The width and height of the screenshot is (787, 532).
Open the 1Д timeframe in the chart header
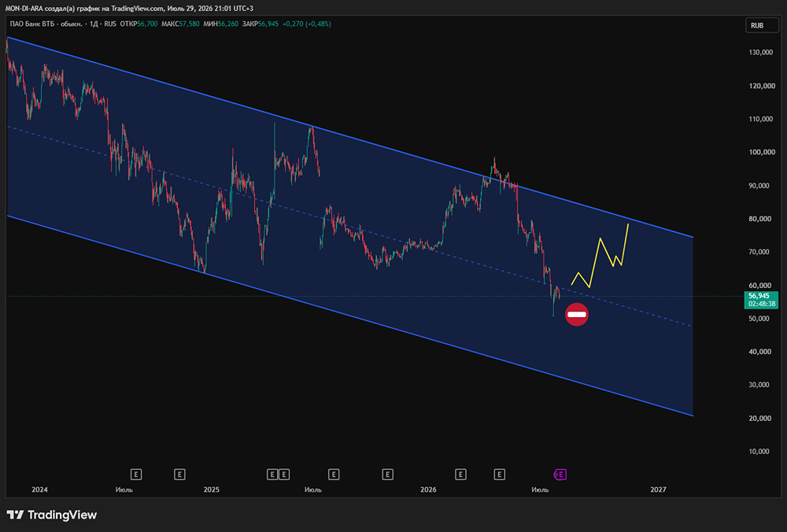point(94,24)
